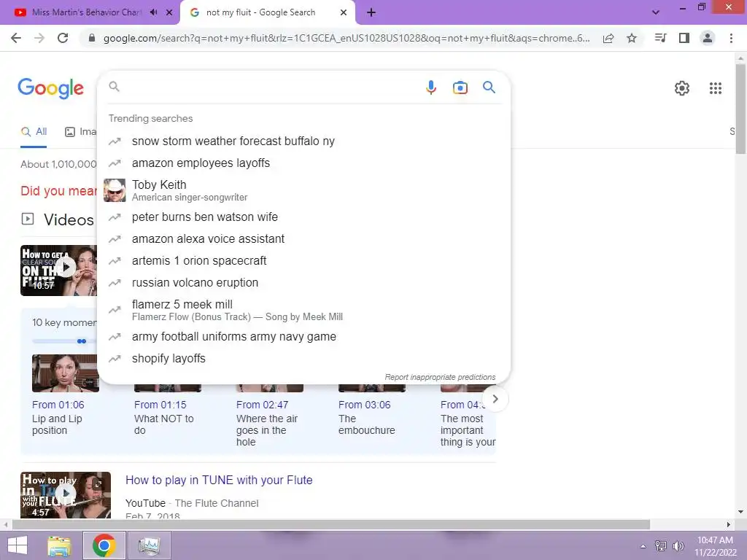
Task: Play the 4:57 How to play in tune thumbnail
Action: pos(65,495)
